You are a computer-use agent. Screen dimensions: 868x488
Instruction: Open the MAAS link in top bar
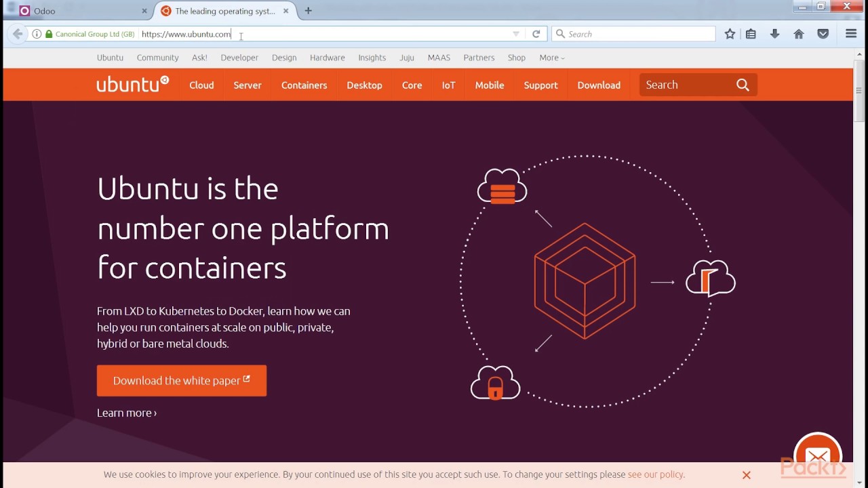pyautogui.click(x=439, y=58)
